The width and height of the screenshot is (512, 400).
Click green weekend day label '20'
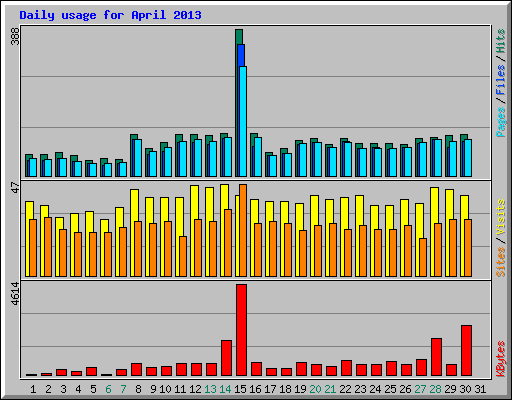[315, 389]
